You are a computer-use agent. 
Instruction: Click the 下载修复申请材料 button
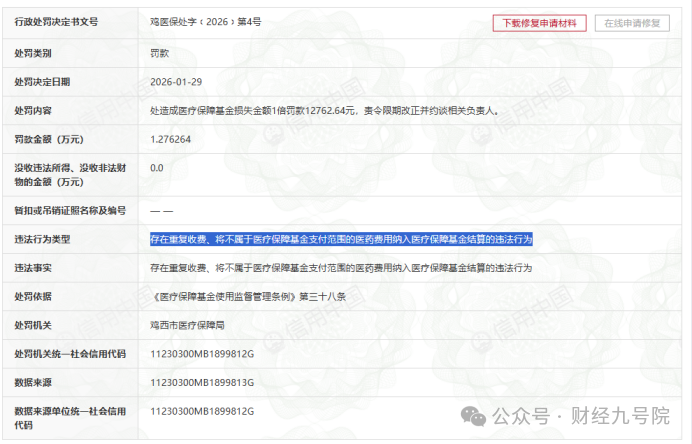pos(539,23)
